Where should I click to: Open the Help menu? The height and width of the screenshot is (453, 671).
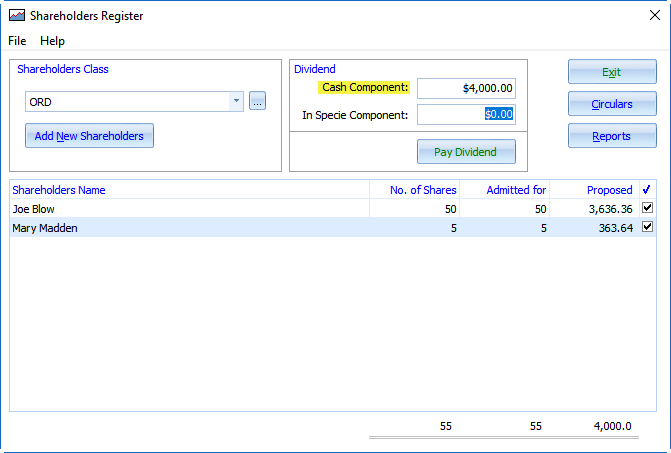[x=52, y=41]
